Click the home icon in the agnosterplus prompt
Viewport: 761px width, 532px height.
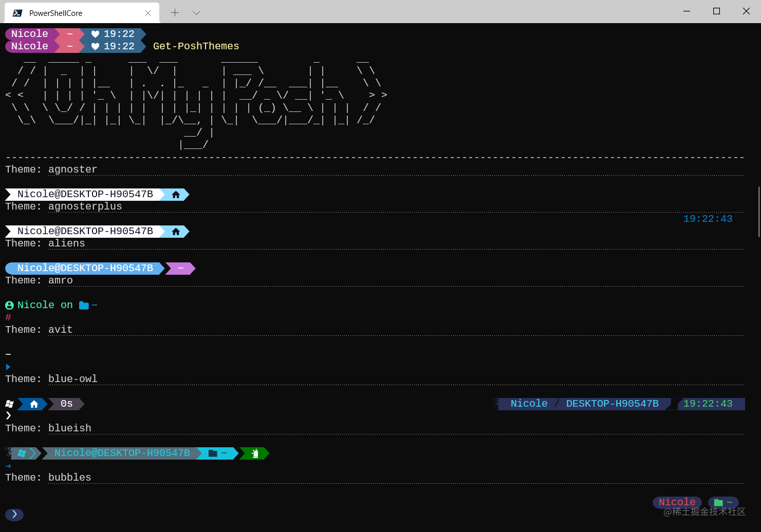coord(176,194)
